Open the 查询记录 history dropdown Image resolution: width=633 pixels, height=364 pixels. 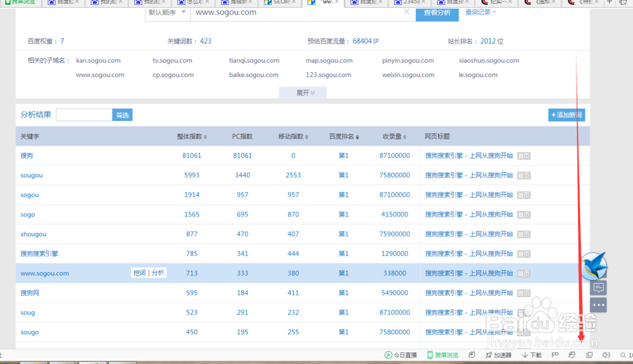(480, 13)
